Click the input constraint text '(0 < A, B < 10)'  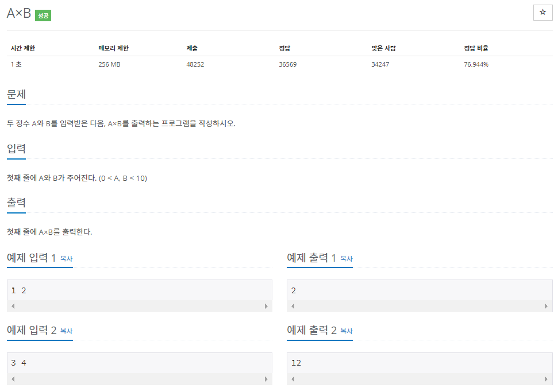(123, 178)
